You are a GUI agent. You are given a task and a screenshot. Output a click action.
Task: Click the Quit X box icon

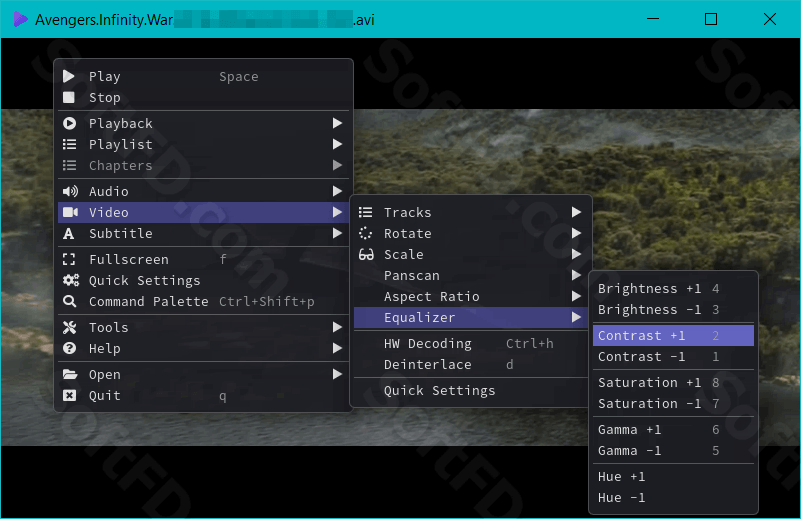[x=69, y=395]
